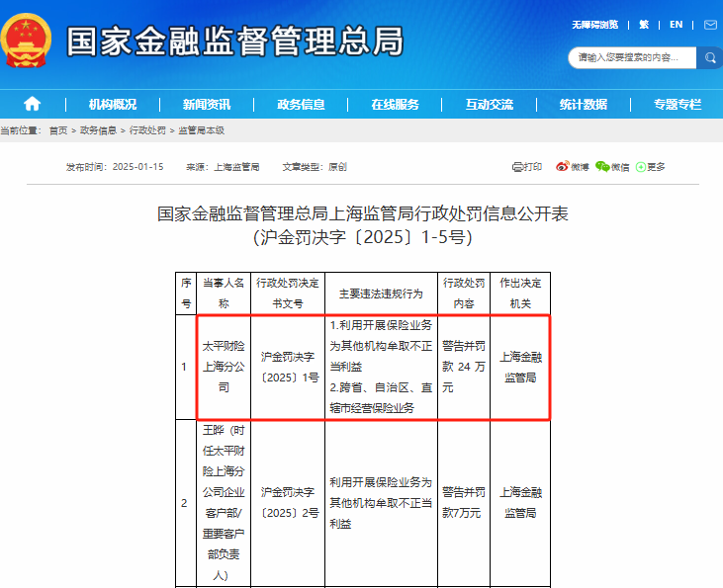This screenshot has width=723, height=588.
Task: Click 行政处罚 in the breadcrumb
Action: [146, 130]
